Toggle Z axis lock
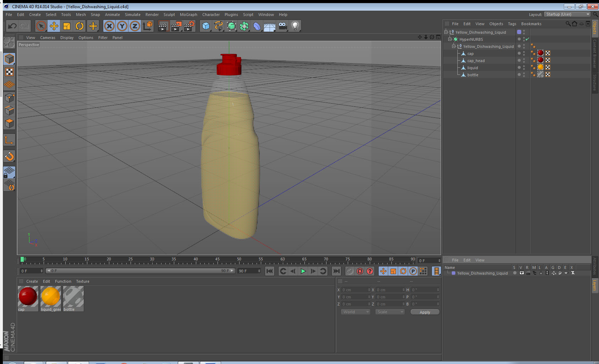 (135, 26)
